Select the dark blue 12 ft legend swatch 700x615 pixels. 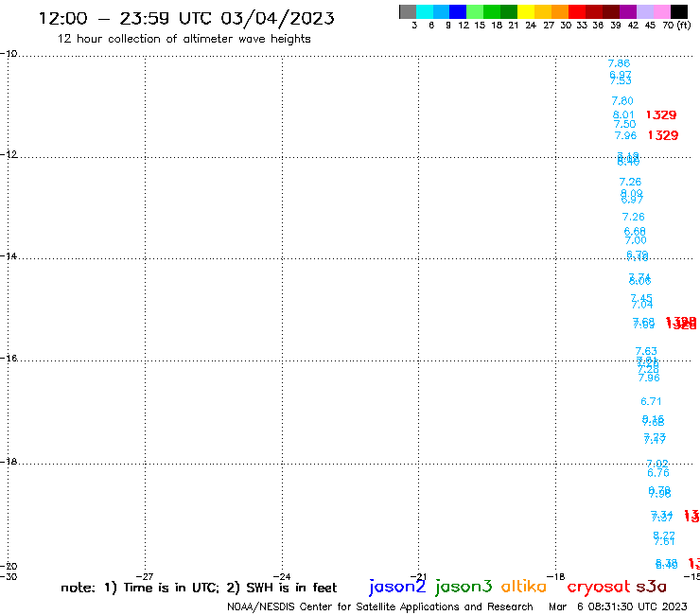click(x=459, y=11)
